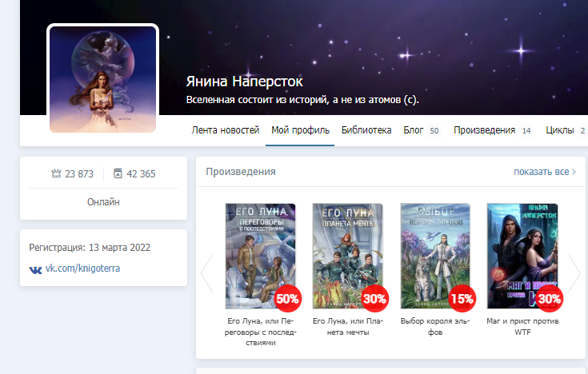Click rating value 23 873
Image resolution: width=588 pixels, height=374 pixels.
(x=79, y=174)
